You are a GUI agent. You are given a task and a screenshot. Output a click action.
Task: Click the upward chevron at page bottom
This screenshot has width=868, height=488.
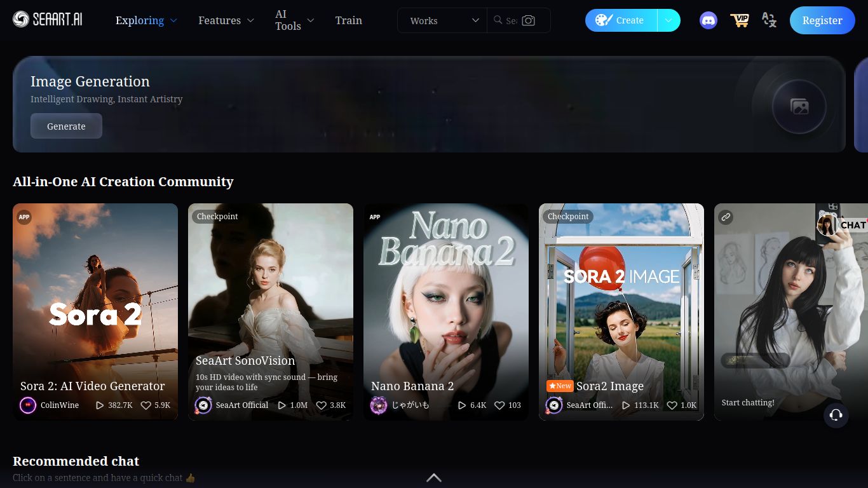click(434, 477)
